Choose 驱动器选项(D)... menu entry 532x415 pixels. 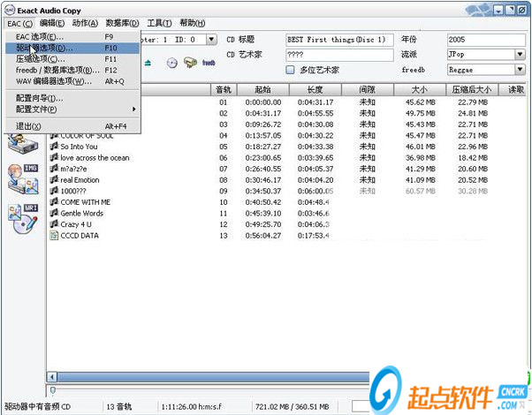73,48
